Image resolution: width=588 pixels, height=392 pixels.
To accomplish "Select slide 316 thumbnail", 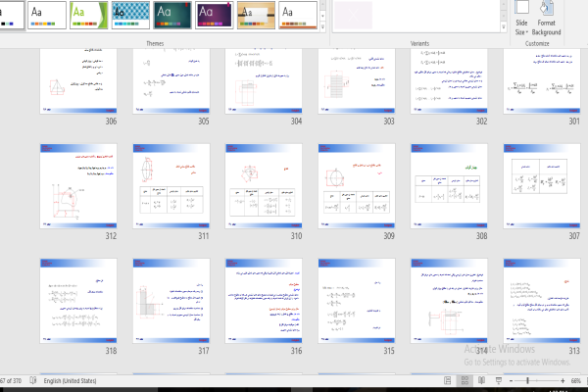I will coord(264,301).
